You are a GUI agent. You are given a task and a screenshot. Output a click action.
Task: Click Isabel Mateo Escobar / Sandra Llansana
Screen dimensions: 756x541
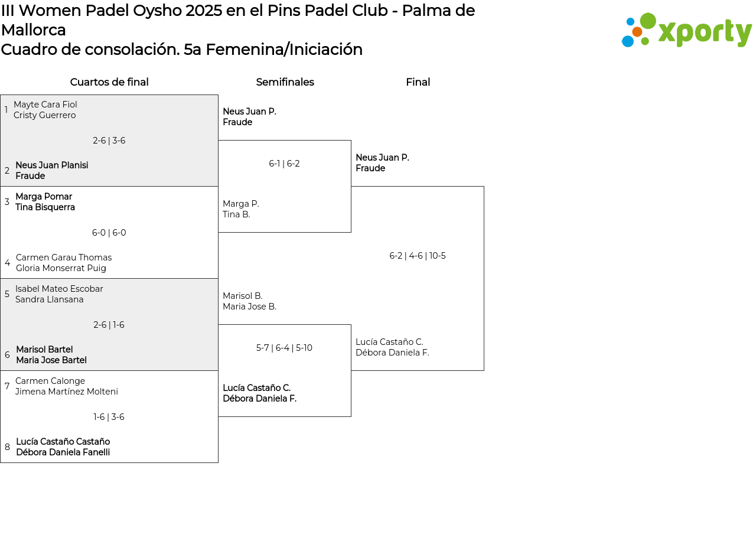(x=59, y=294)
